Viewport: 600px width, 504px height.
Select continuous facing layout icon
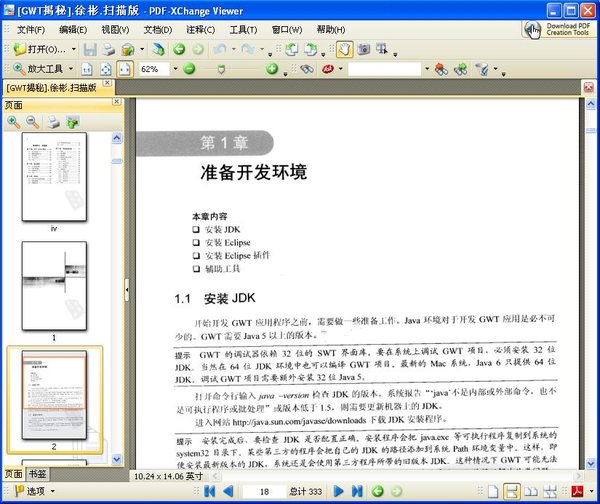click(550, 491)
